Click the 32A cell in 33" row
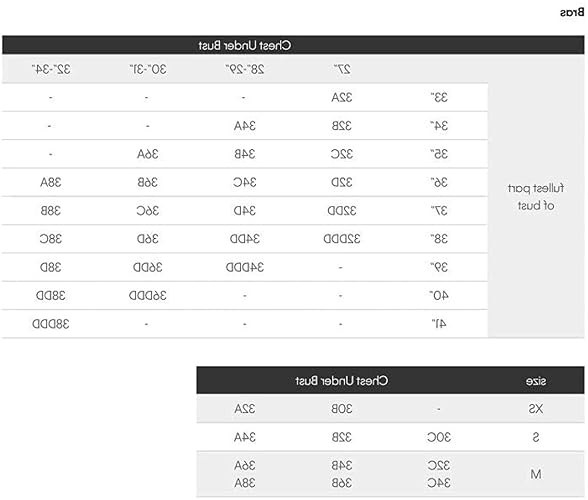 point(342,98)
